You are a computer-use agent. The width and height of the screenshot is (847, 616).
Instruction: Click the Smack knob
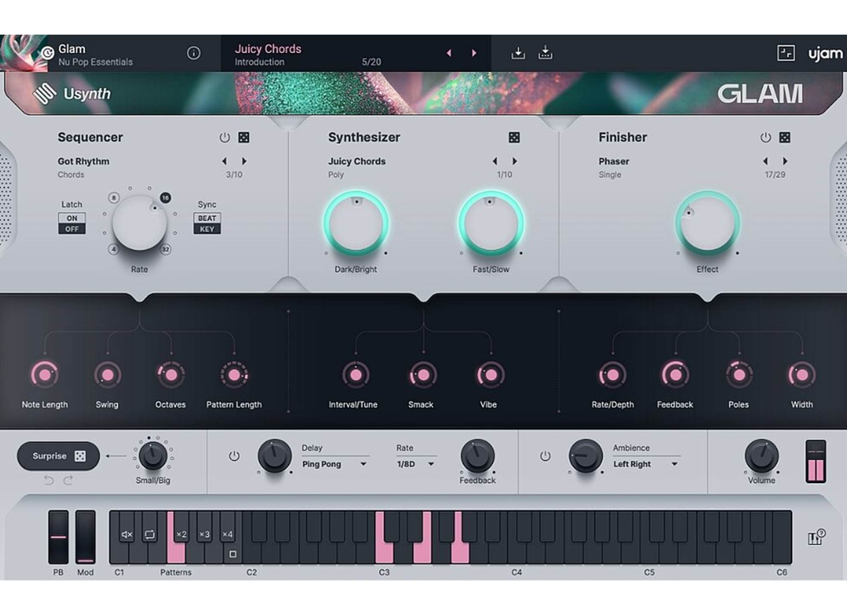[x=423, y=375]
